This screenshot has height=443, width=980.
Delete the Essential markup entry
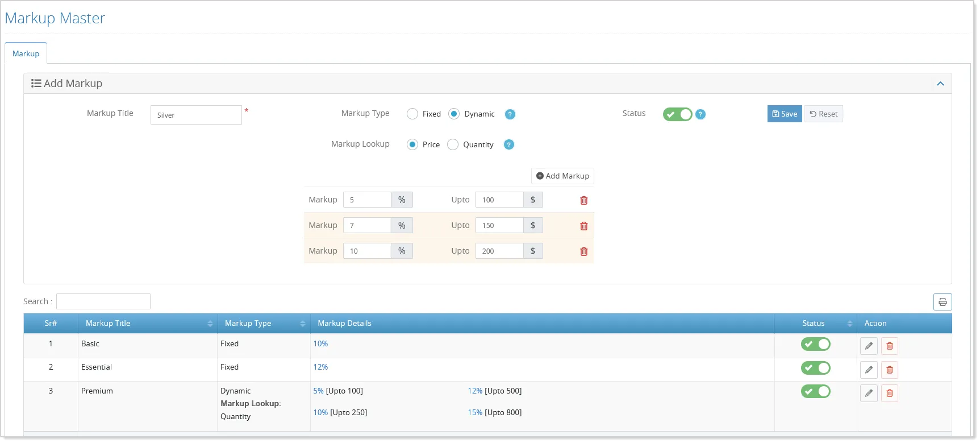coord(890,370)
